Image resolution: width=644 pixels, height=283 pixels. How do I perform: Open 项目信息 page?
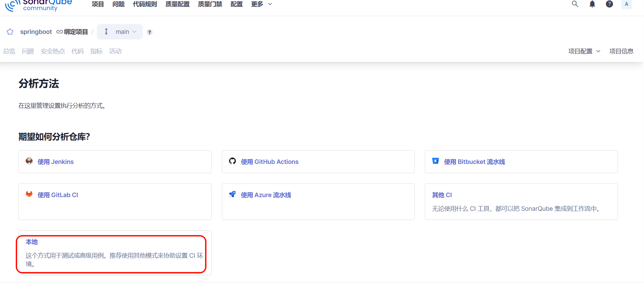621,51
